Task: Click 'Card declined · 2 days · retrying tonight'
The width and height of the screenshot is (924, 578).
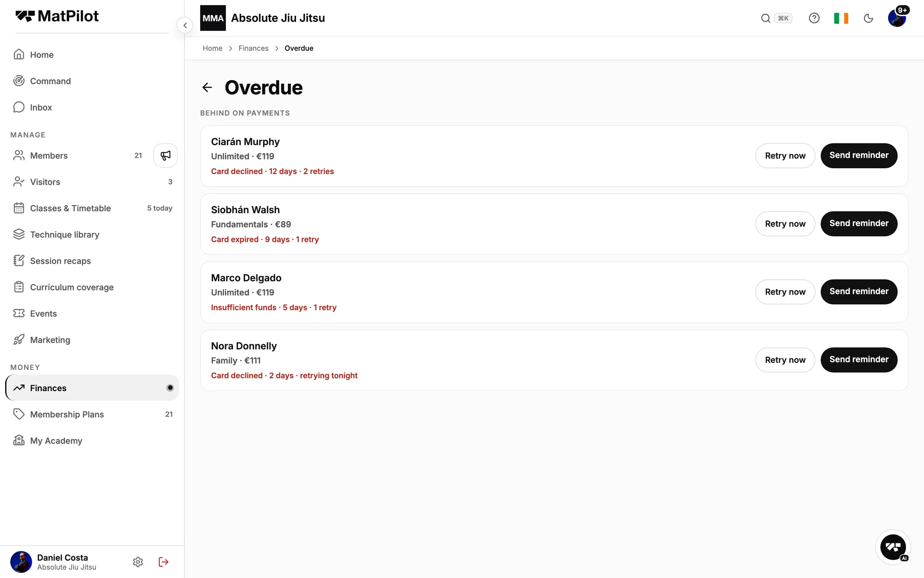Action: (x=285, y=375)
